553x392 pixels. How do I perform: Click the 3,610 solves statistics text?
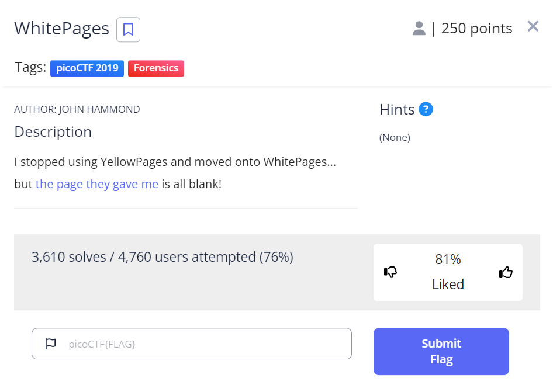[163, 257]
